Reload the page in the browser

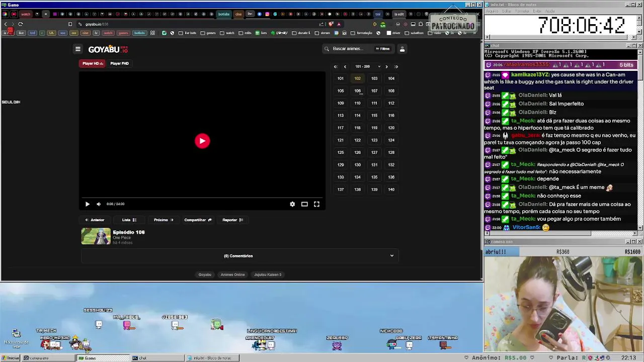[21, 24]
